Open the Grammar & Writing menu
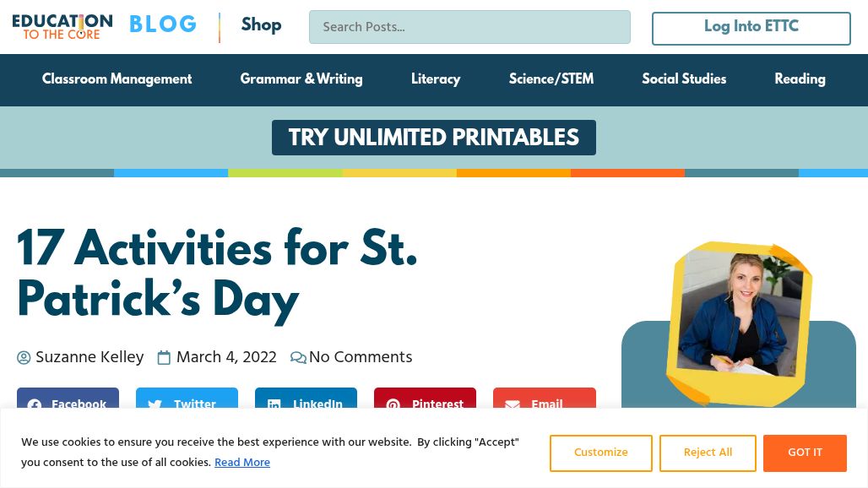This screenshot has width=868, height=488. pos(301,79)
